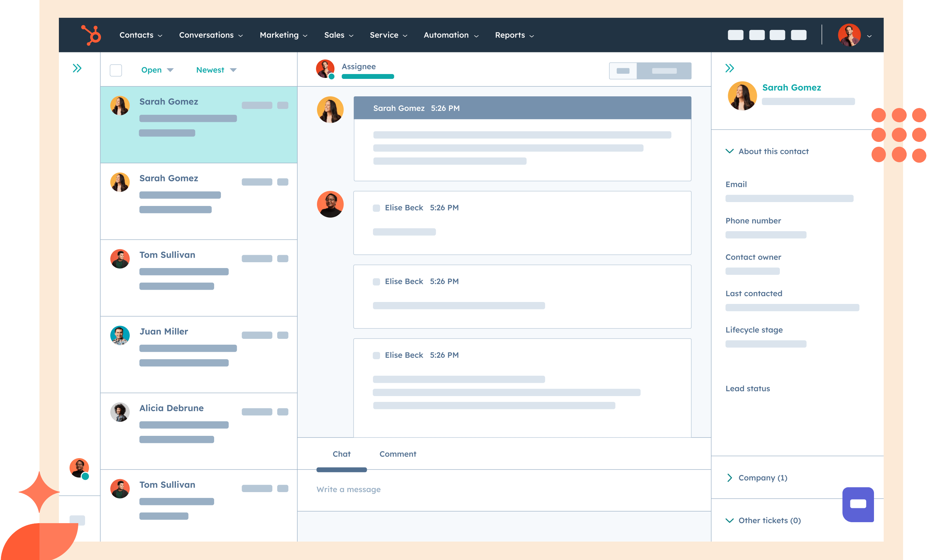
Task: Open the Automation menu
Action: pos(451,35)
